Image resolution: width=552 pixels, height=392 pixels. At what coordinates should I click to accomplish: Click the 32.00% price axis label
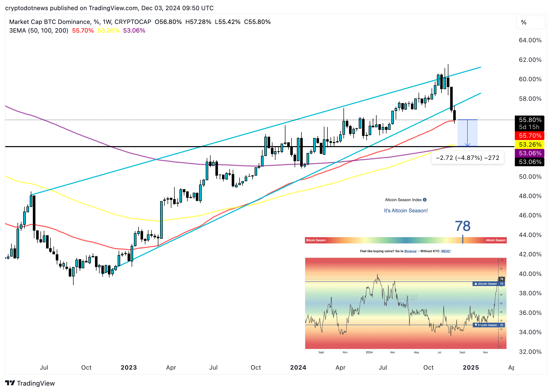click(530, 352)
